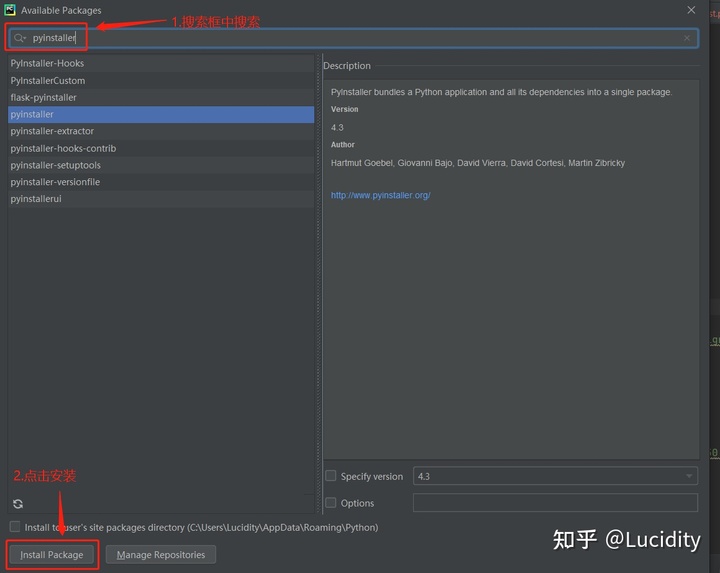Clear the search text with the X icon
The height and width of the screenshot is (573, 720).
pos(686,38)
